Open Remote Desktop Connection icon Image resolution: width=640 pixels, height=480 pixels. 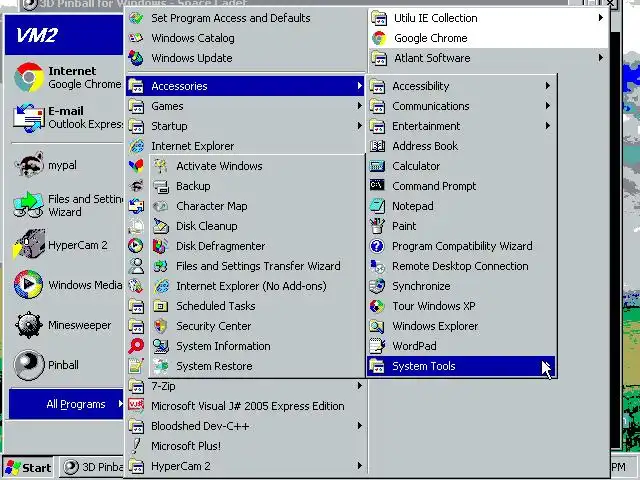[x=377, y=266]
